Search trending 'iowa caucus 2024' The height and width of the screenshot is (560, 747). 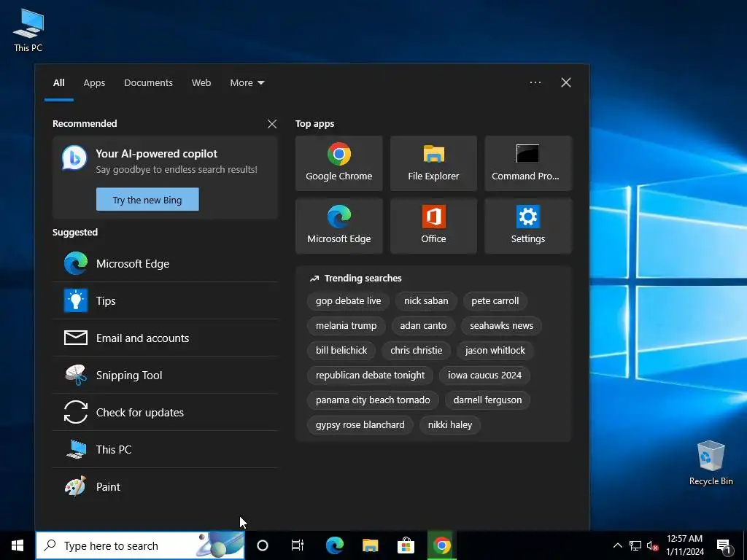tap(484, 376)
